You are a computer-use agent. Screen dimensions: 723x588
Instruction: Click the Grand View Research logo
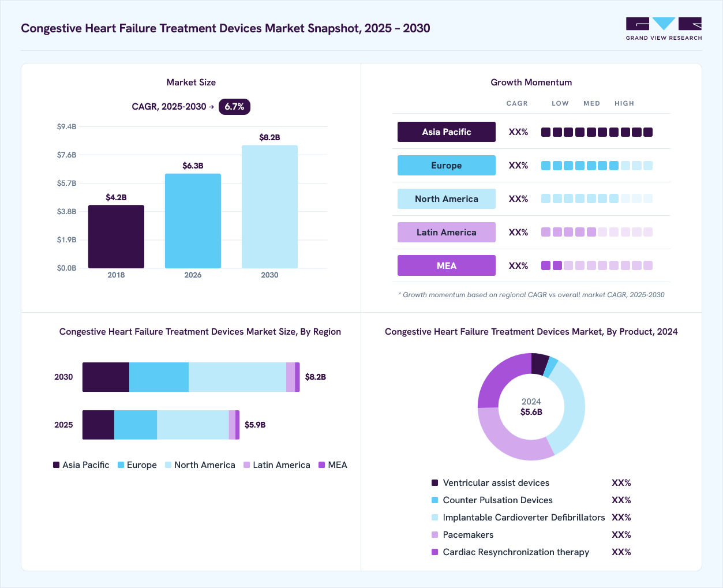[x=664, y=29]
